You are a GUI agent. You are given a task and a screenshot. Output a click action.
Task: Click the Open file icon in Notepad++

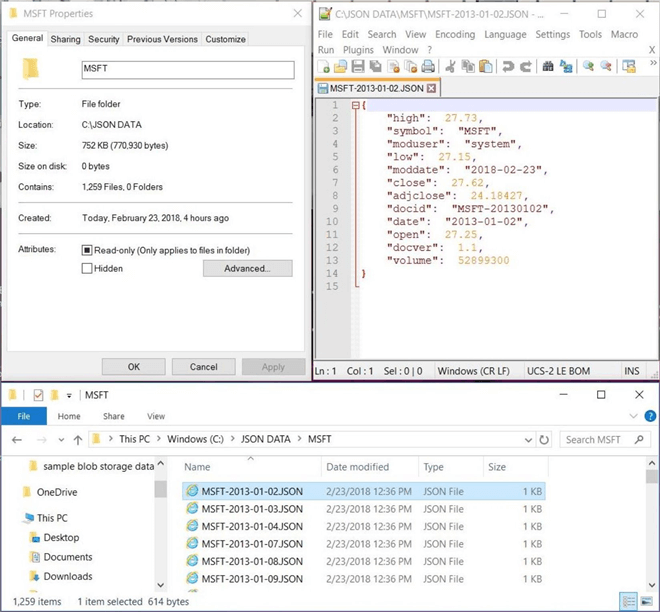(341, 67)
